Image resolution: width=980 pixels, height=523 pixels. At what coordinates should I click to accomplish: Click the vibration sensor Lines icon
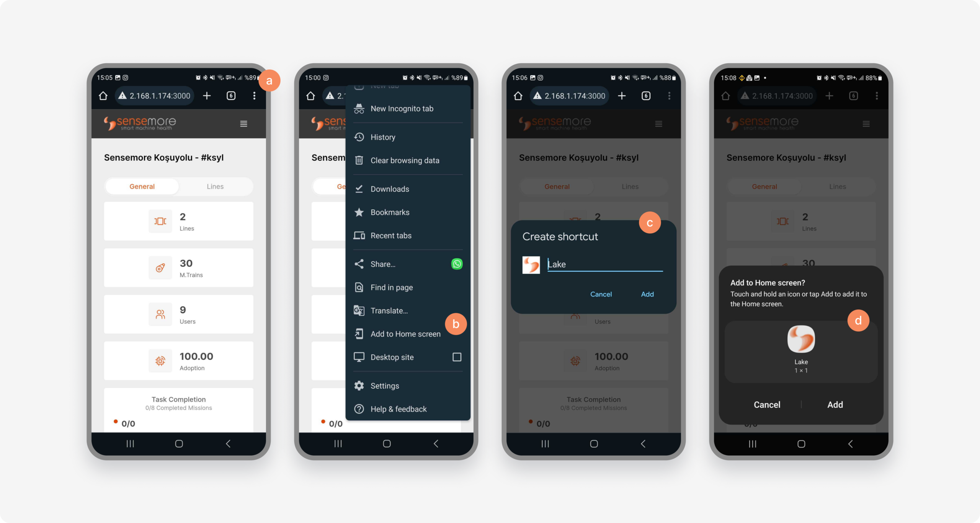(x=160, y=221)
